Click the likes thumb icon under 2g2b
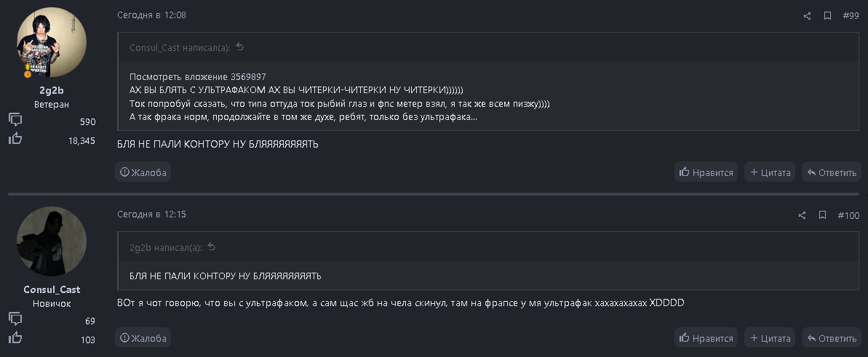The image size is (868, 357). 15,138
